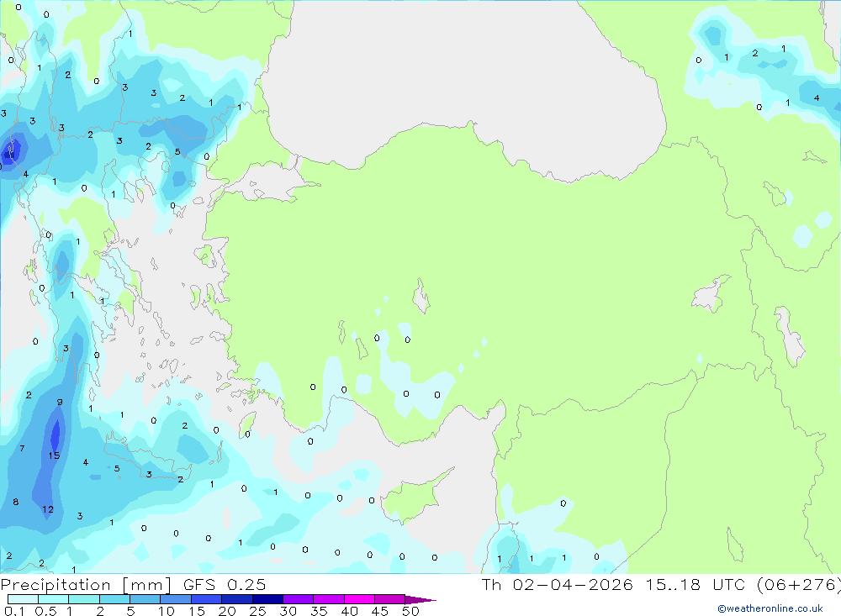
Task: Click the 2–5 mm legend color swatch
Action: pos(114,599)
